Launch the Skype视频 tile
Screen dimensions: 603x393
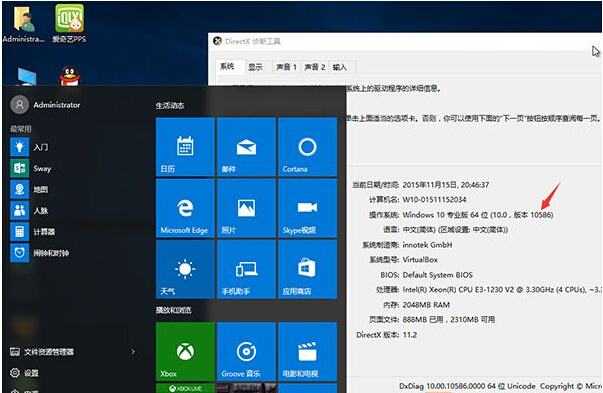tap(307, 208)
